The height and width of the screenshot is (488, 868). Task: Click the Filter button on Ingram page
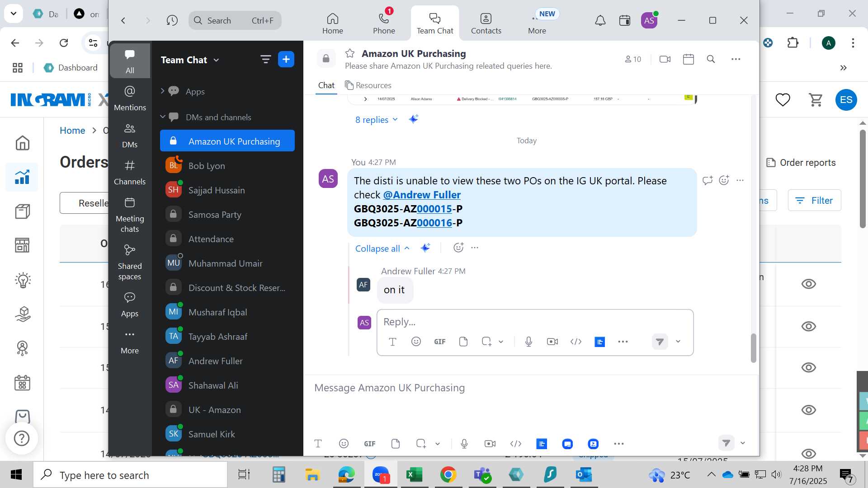(x=814, y=200)
